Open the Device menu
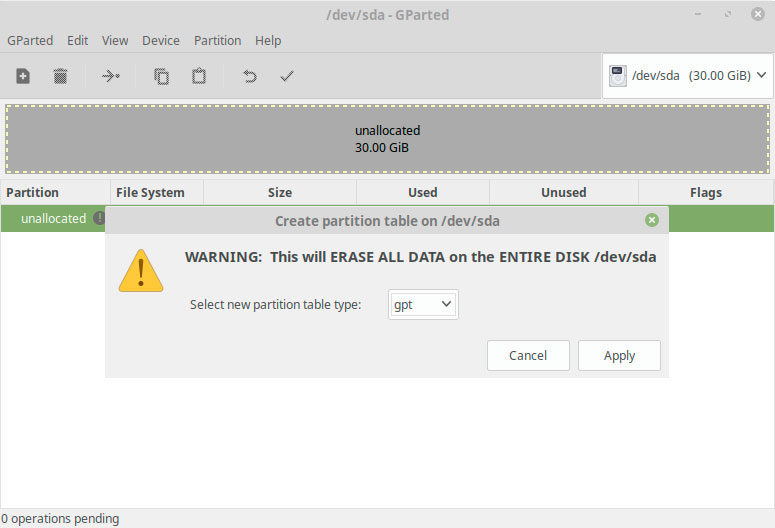 pos(161,41)
